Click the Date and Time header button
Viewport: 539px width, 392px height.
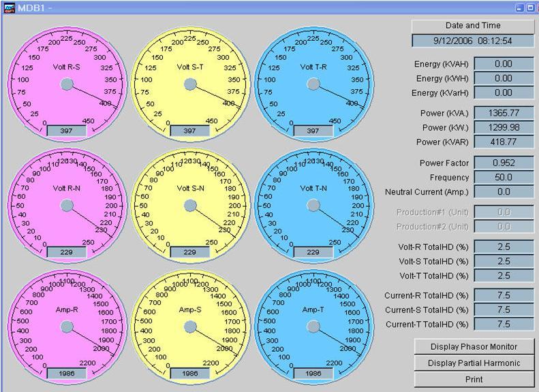coord(473,26)
